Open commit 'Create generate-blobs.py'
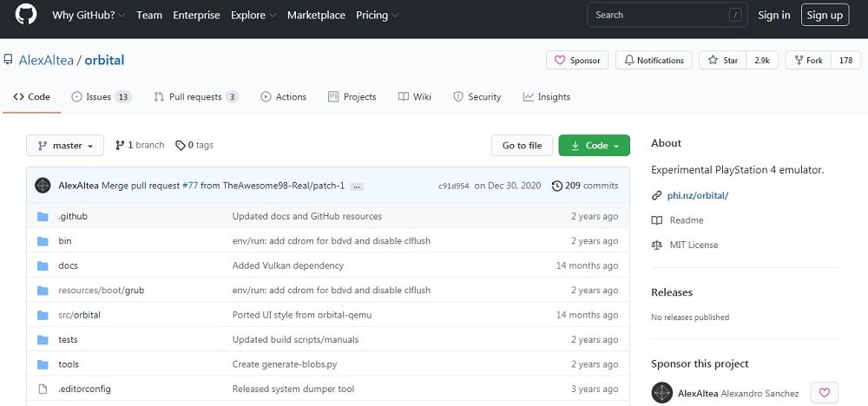Screen dimensions: 868x406 (285, 364)
